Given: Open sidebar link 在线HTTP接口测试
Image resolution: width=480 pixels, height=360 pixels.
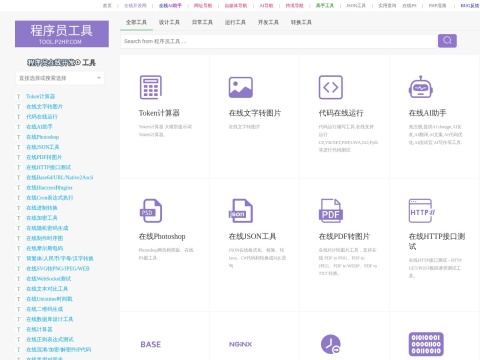Looking at the screenshot, I should [x=48, y=167].
